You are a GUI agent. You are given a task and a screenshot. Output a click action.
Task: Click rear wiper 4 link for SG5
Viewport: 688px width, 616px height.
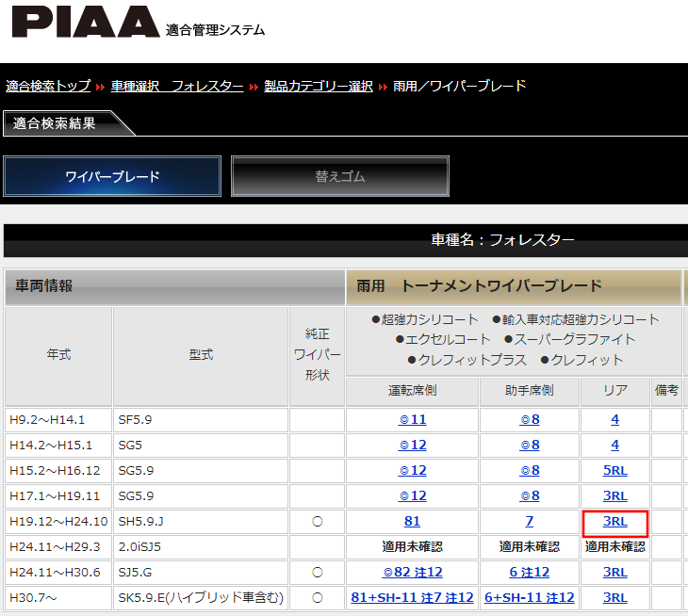[614, 445]
